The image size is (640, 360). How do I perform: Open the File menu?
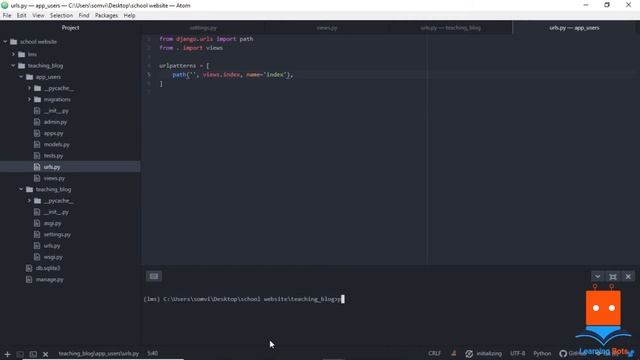point(7,16)
